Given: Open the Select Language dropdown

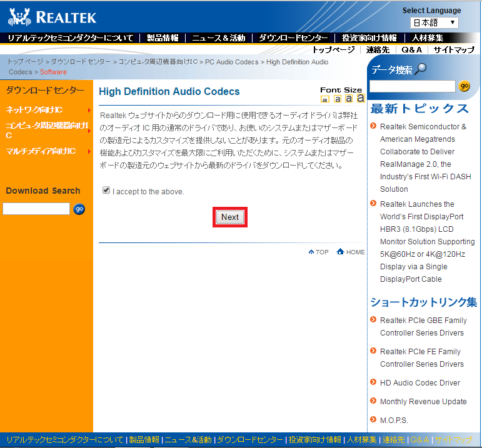Looking at the screenshot, I should pos(434,22).
